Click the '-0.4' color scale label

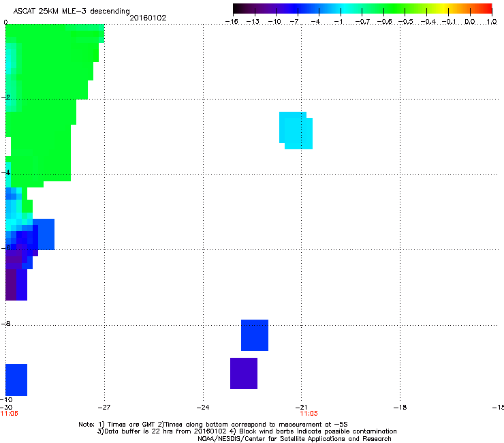click(x=428, y=22)
